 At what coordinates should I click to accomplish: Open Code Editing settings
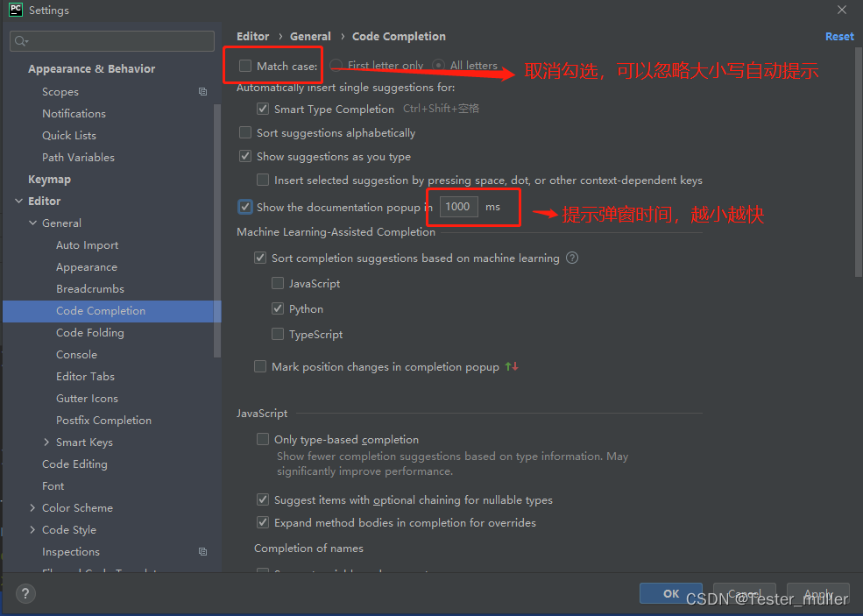pos(74,464)
